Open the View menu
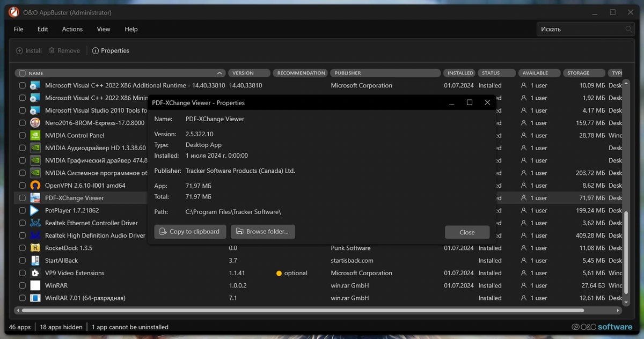This screenshot has width=644, height=339. (x=104, y=29)
